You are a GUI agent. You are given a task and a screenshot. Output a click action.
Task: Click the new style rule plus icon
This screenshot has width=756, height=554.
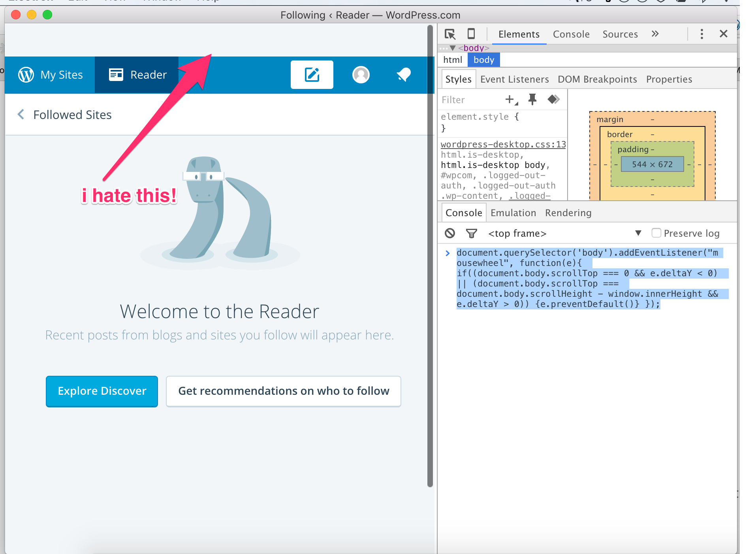[510, 100]
